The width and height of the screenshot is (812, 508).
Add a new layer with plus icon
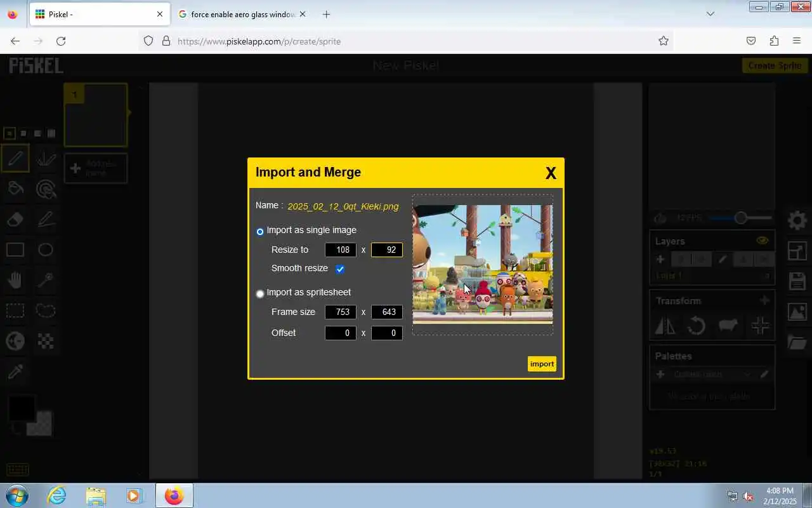click(x=660, y=259)
